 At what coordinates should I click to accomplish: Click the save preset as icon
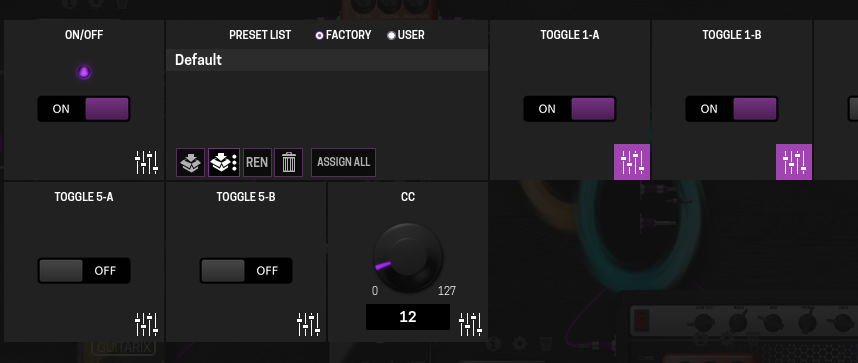(224, 163)
